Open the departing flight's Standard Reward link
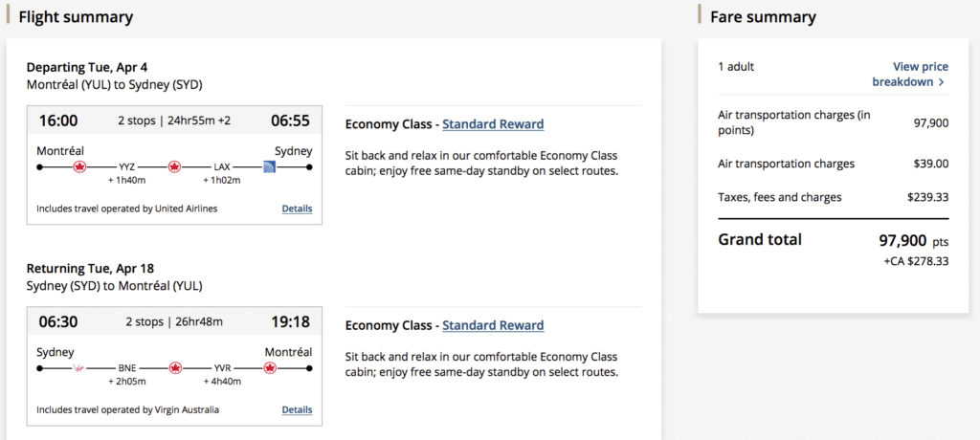This screenshot has width=980, height=440. click(493, 124)
